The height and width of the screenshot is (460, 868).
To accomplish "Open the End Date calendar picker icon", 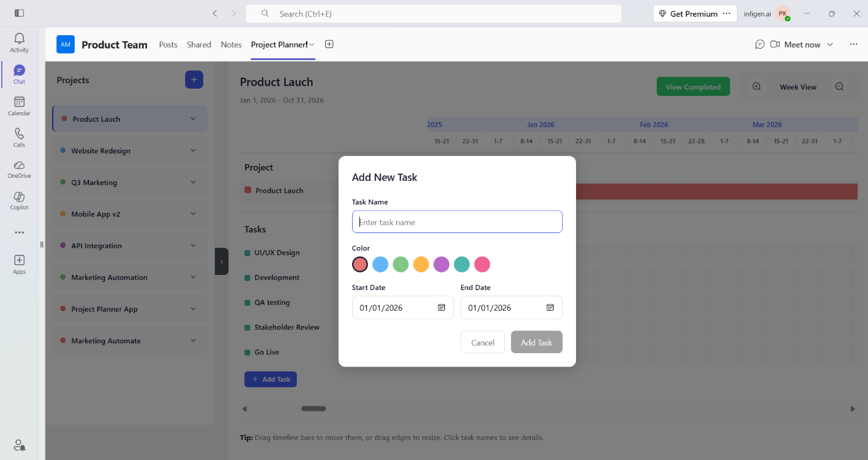I will pyautogui.click(x=550, y=308).
